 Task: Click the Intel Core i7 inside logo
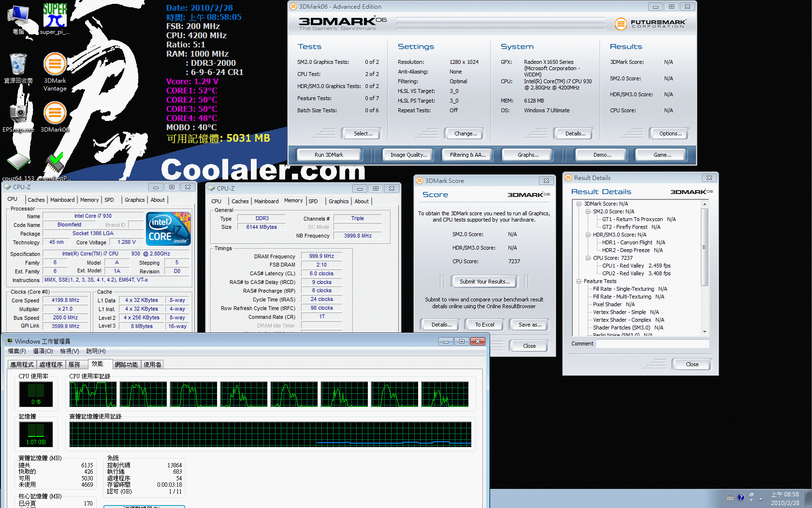[169, 229]
